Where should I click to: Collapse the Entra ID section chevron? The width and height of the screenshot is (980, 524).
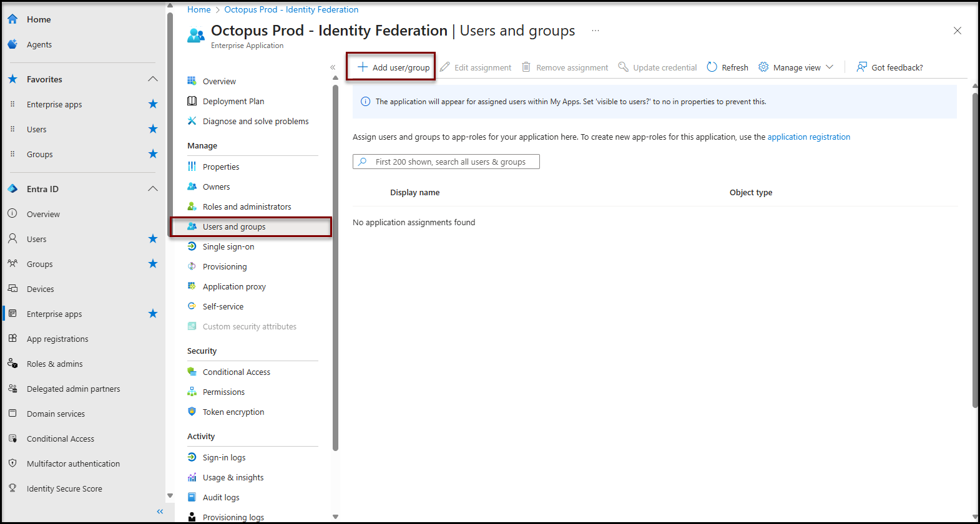153,189
